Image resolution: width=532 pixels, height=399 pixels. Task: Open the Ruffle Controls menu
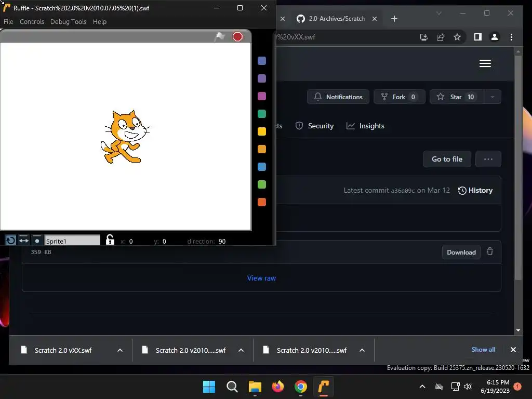click(32, 21)
